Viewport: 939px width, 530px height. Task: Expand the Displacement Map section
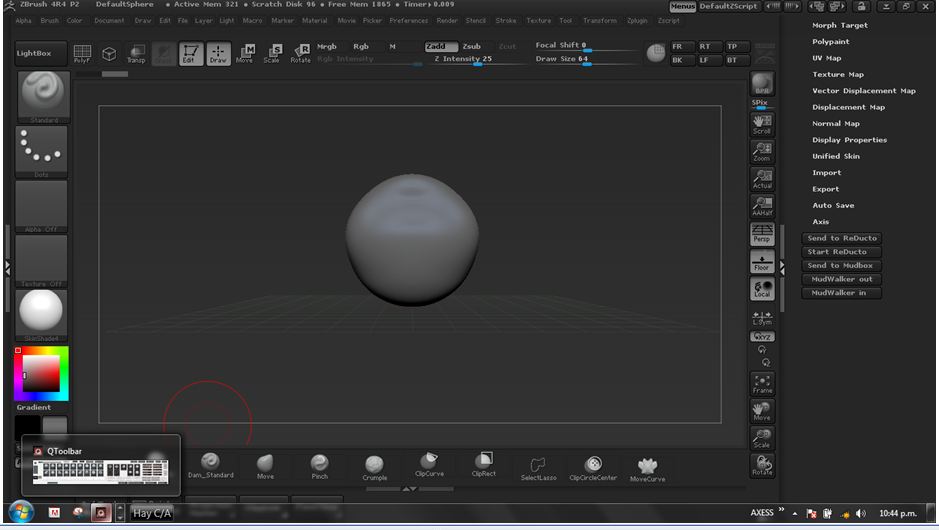pos(848,107)
